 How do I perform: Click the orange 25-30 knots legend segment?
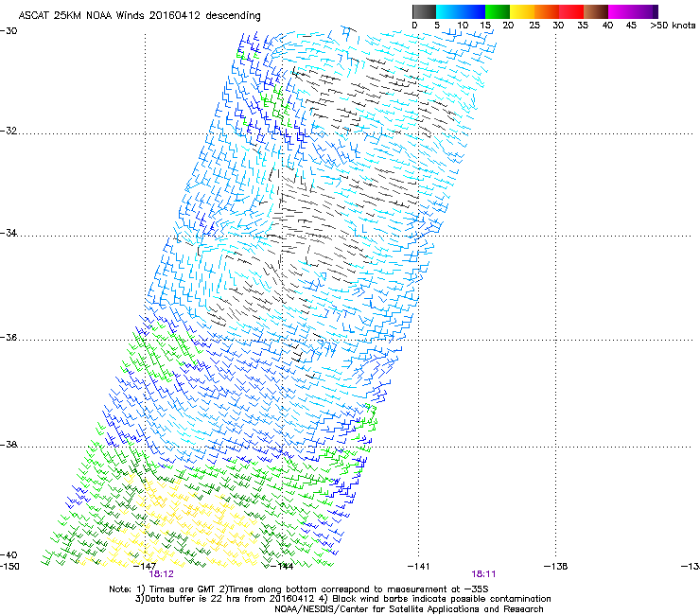tap(547, 11)
